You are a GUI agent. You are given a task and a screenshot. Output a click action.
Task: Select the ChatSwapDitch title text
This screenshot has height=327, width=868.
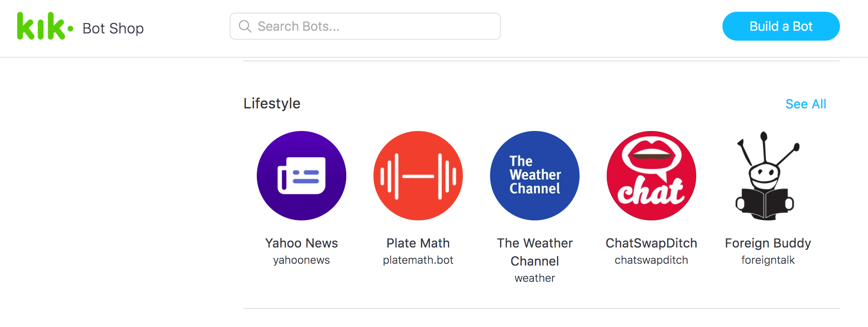pyautogui.click(x=651, y=243)
